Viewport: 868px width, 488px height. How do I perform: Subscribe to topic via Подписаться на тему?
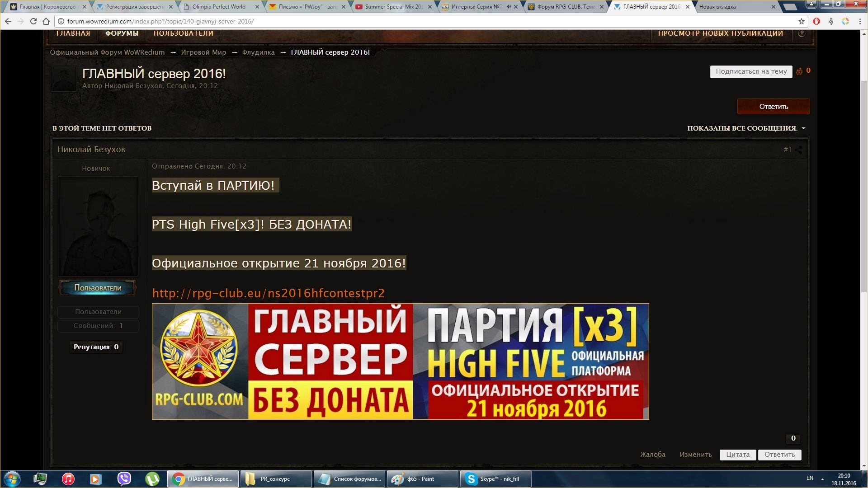pos(751,71)
